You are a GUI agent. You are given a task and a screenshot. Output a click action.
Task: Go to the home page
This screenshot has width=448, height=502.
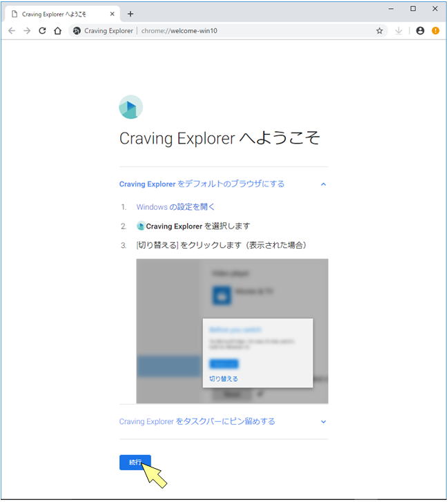click(58, 31)
